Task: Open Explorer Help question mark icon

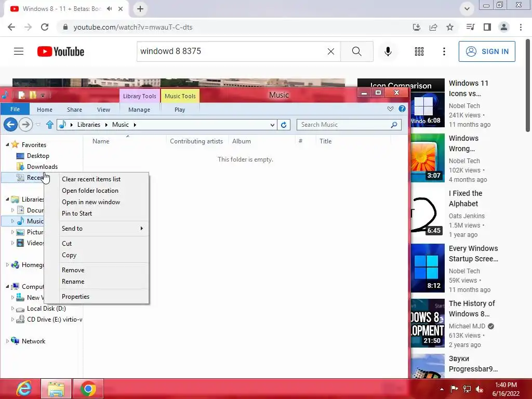Action: [402, 109]
